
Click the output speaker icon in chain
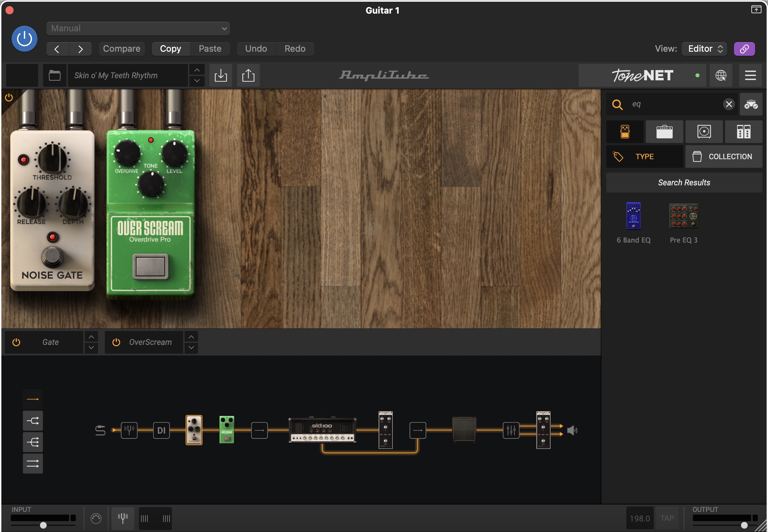click(572, 430)
